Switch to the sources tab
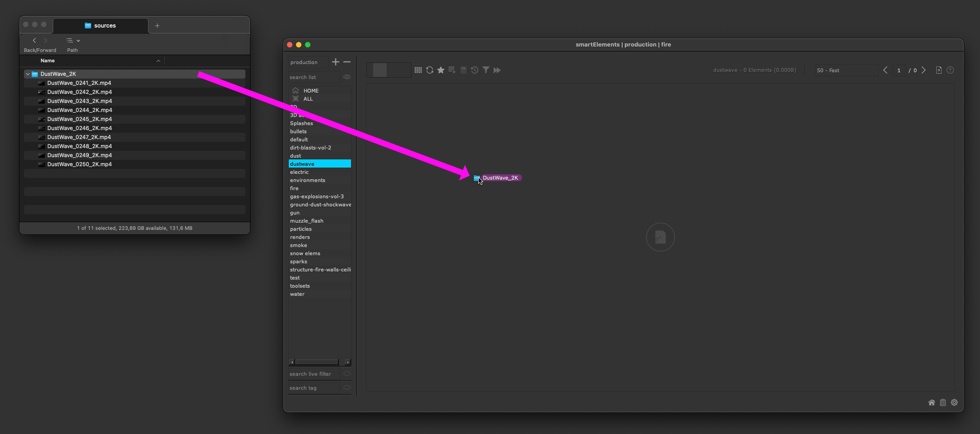This screenshot has height=434, width=980. point(101,26)
